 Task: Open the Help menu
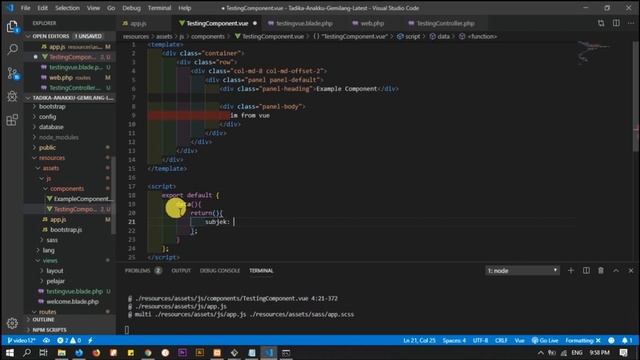(184, 8)
